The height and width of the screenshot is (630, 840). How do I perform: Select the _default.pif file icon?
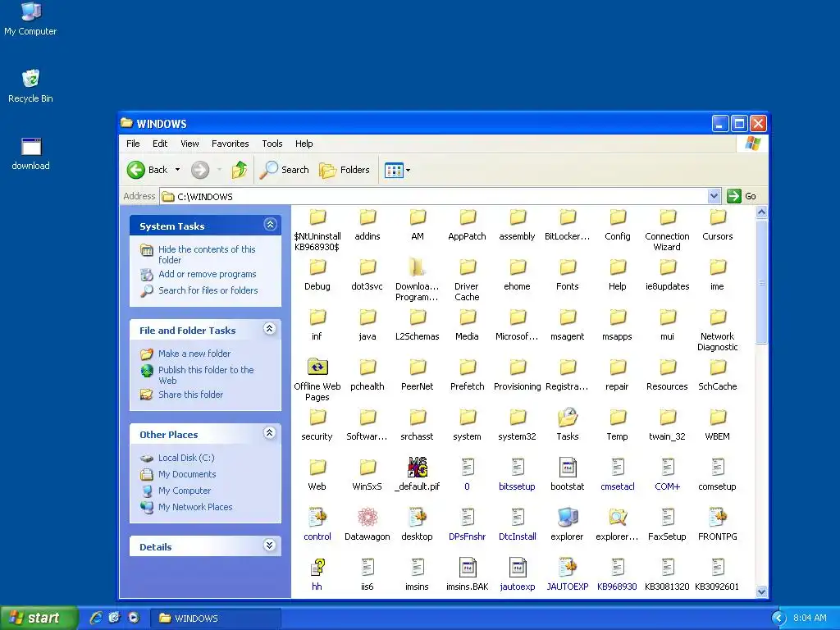pyautogui.click(x=418, y=475)
